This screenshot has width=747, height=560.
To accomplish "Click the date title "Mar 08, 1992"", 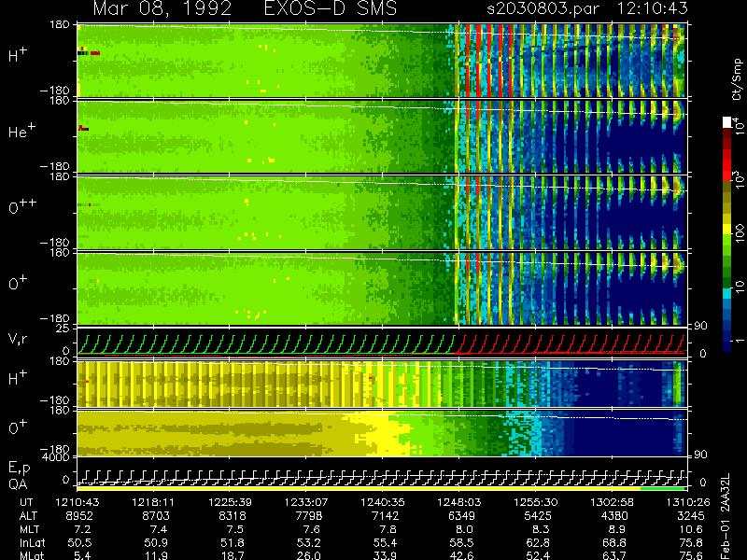I will [x=162, y=8].
